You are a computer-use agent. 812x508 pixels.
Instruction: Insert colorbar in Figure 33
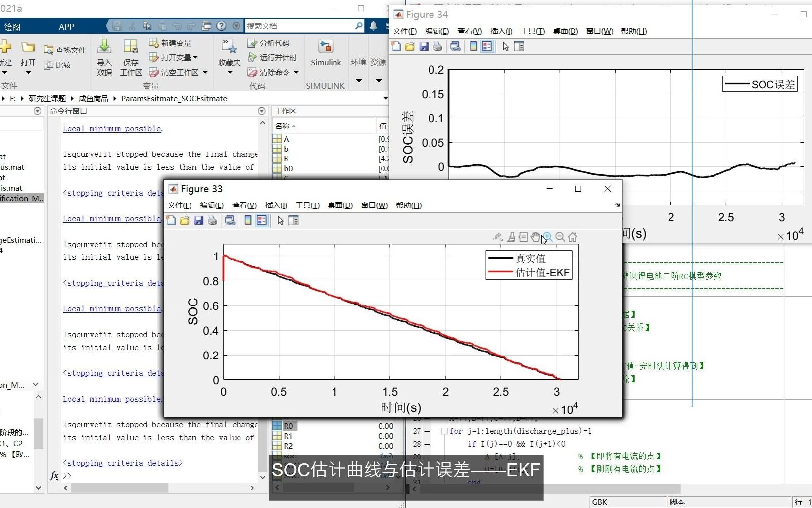248,221
